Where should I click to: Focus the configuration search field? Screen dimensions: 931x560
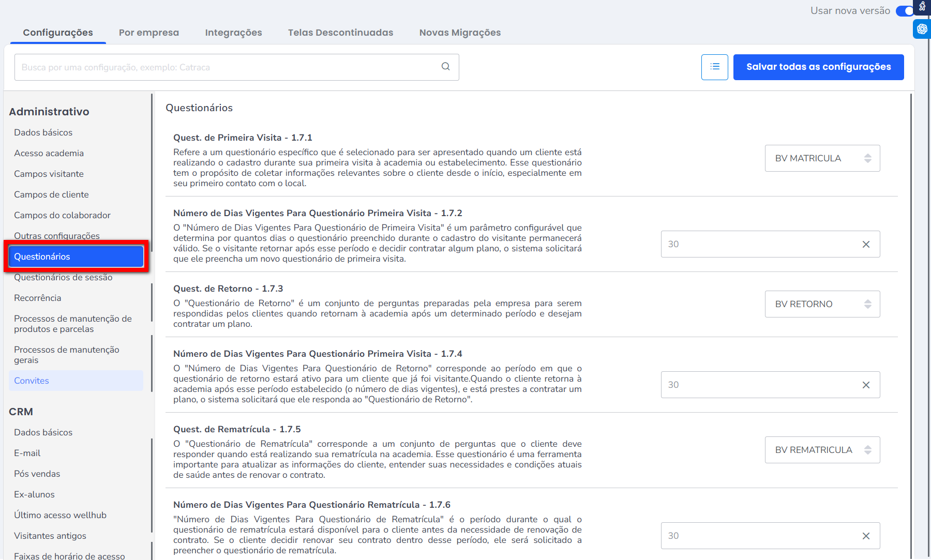228,67
